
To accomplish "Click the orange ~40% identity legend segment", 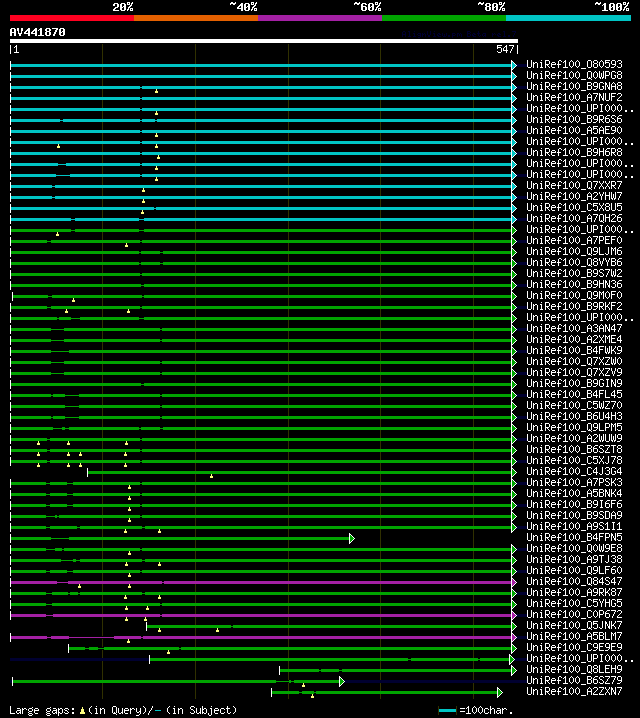I will (x=196, y=18).
